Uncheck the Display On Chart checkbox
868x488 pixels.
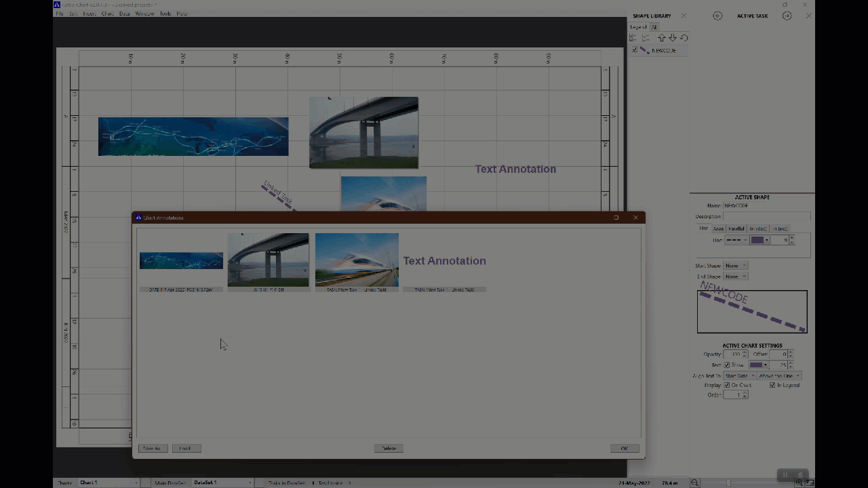[x=727, y=385]
